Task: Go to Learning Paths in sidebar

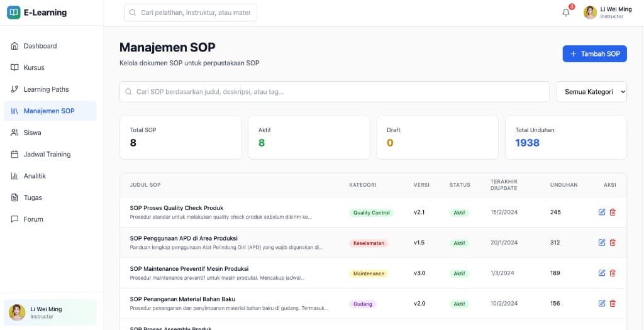Action: [x=46, y=89]
